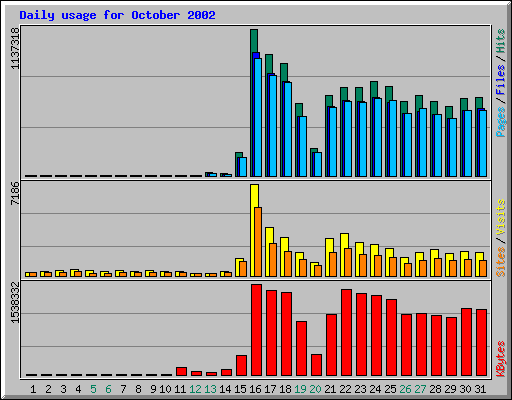The image size is (512, 400).
Task: Click green weekend day label "19"
Action: tap(300, 389)
